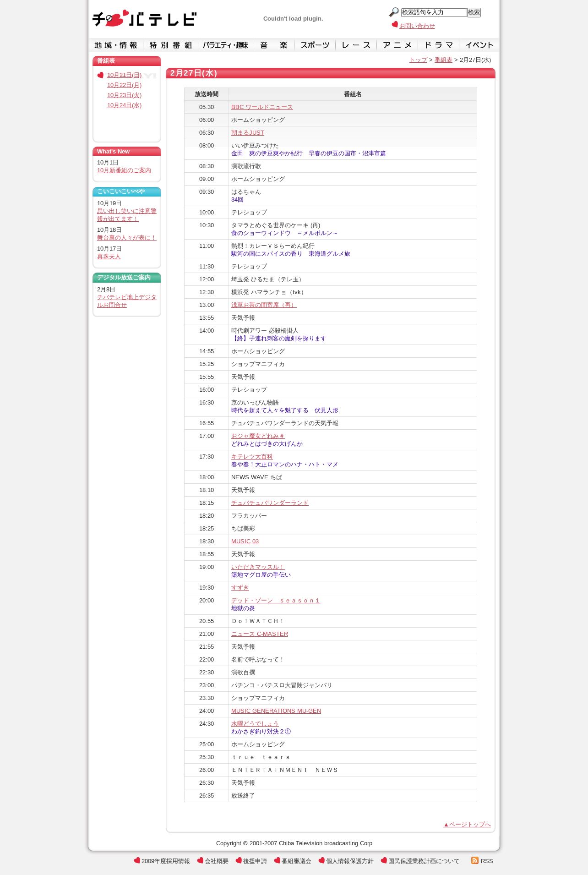Viewport: 588px width, 875px height.
Task: Click the 05:30 time cell
Action: click(x=207, y=107)
